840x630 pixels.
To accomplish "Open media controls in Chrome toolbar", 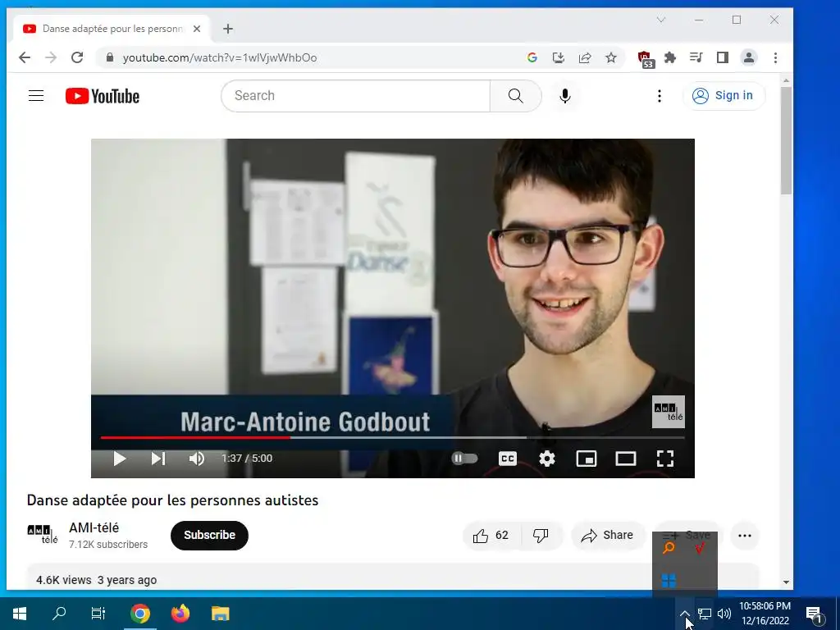I will coord(696,57).
